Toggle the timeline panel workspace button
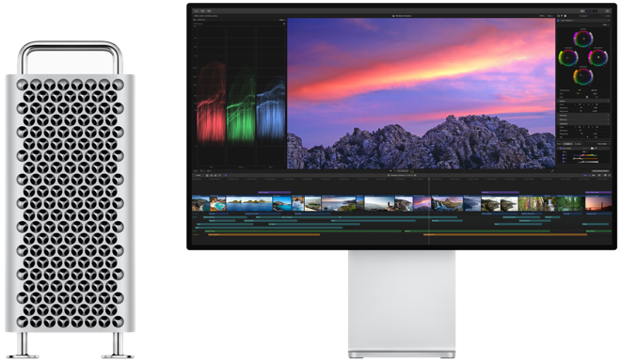The width and height of the screenshot is (621, 364). point(588,11)
